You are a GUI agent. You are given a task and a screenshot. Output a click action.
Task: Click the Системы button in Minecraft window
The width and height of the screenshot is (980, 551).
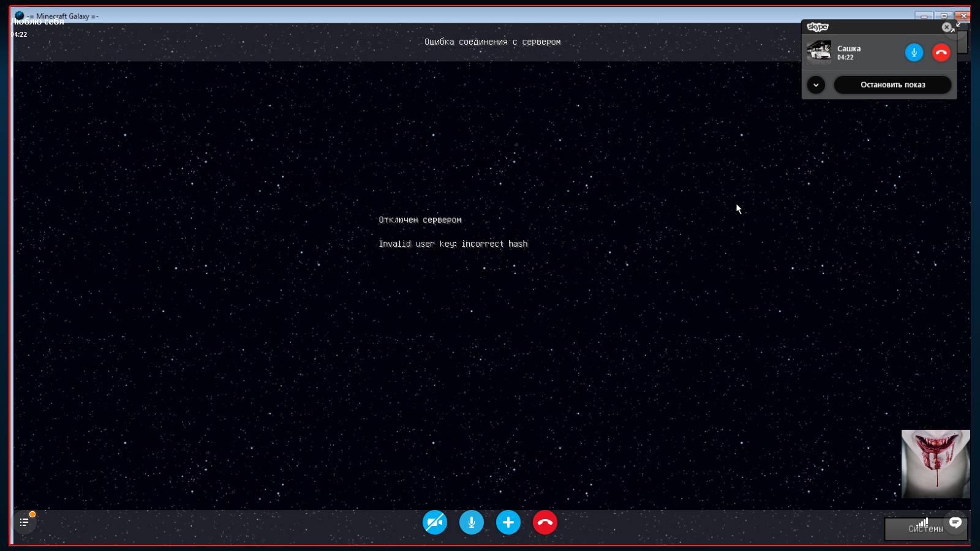(925, 529)
